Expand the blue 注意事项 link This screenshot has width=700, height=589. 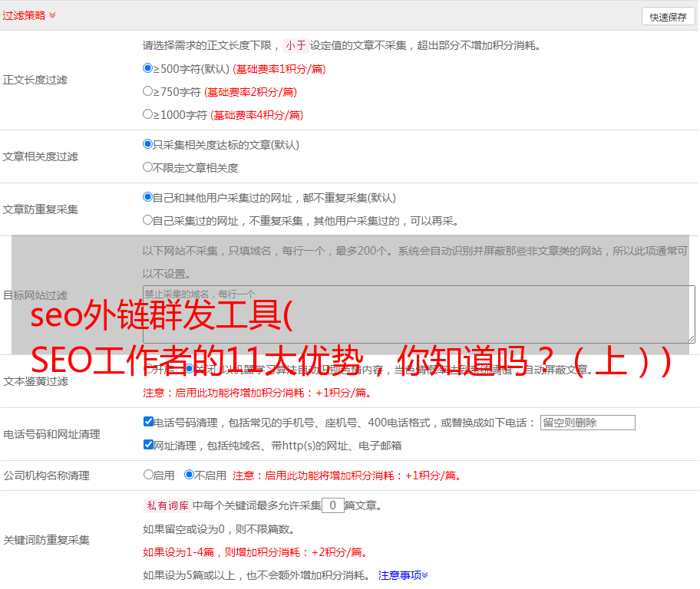(x=403, y=575)
